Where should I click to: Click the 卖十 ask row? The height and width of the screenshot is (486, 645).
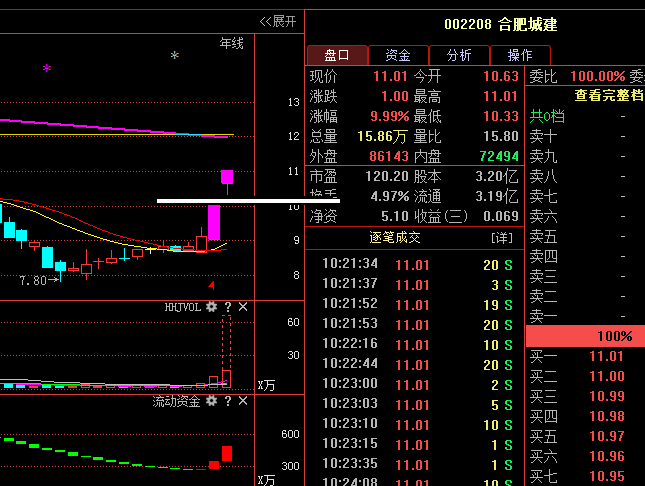click(586, 136)
